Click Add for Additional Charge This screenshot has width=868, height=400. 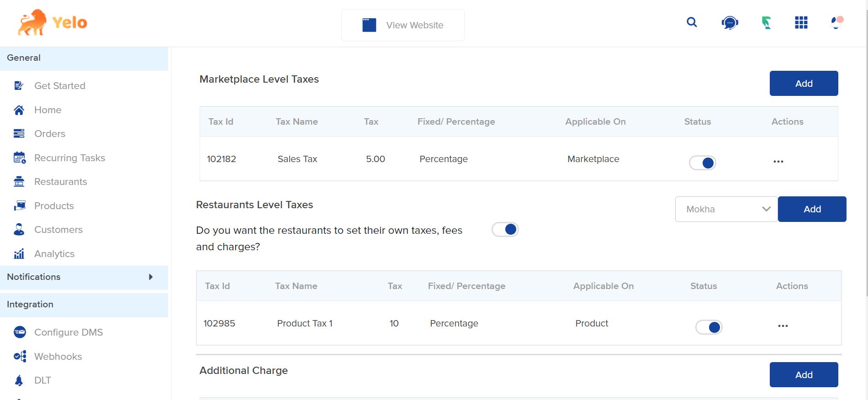(804, 375)
